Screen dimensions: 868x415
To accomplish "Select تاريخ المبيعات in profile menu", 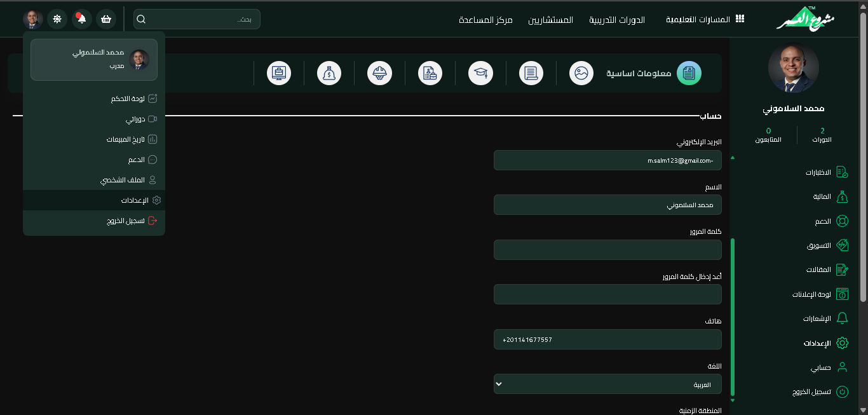I will [126, 139].
